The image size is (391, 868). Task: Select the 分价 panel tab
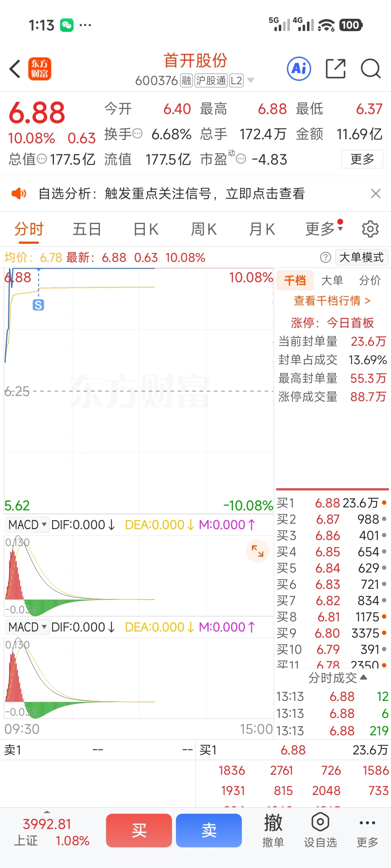point(370,280)
